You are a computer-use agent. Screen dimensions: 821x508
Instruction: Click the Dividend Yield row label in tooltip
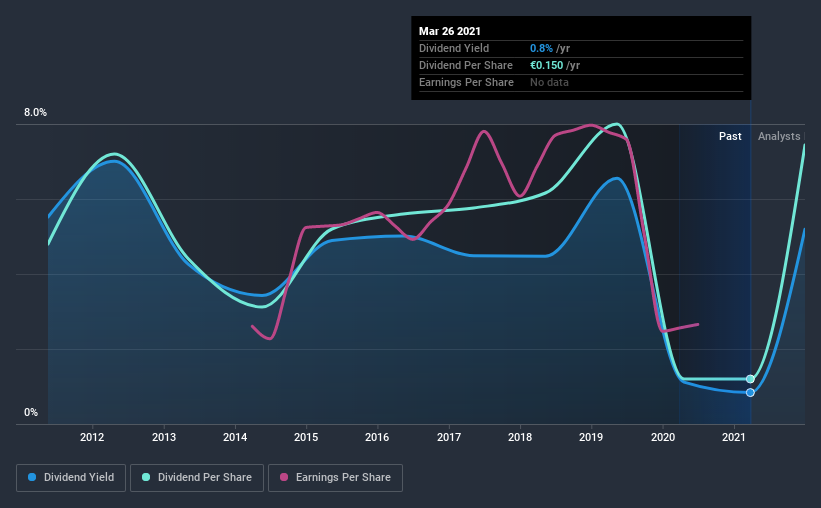[454, 48]
